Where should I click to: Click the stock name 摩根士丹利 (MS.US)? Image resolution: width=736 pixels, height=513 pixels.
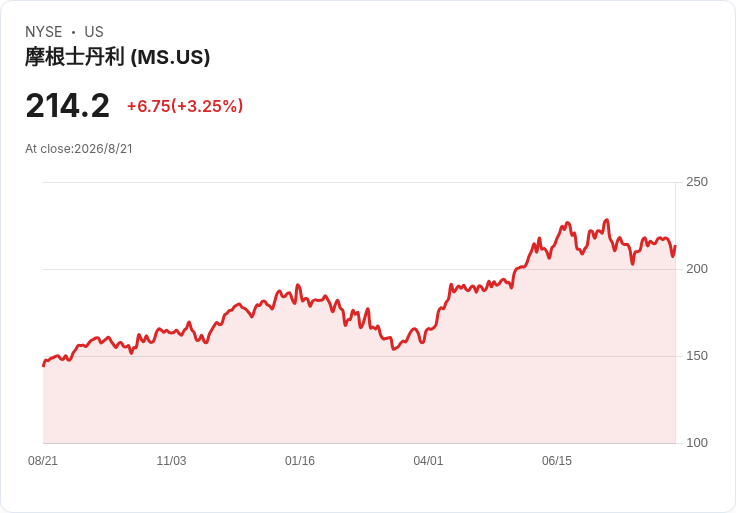(x=117, y=57)
